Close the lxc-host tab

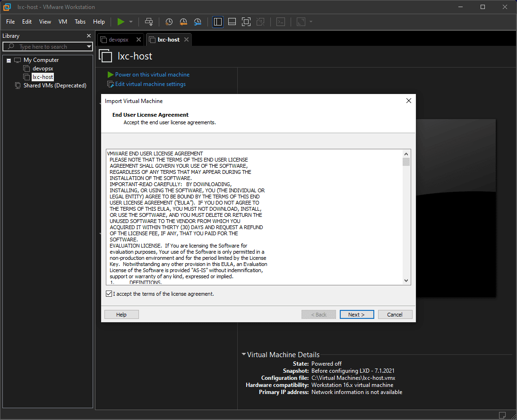(x=186, y=40)
